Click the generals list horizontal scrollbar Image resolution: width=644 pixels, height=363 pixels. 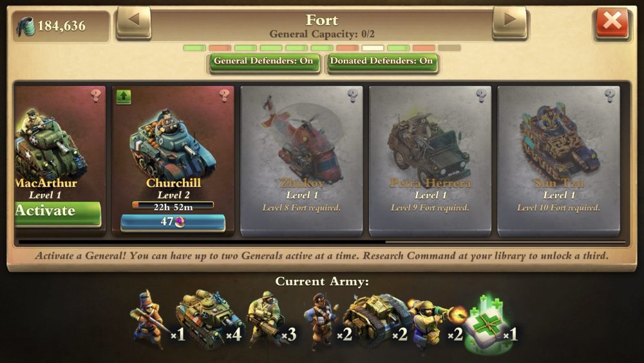(321, 242)
